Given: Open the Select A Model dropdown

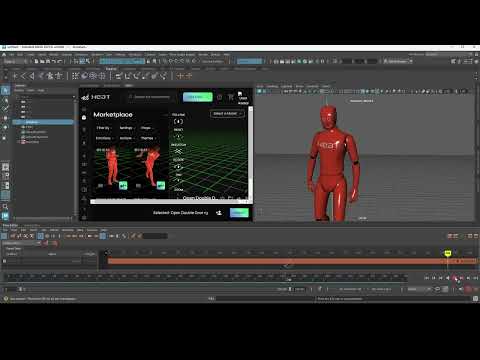Looking at the screenshot, I should [227, 114].
